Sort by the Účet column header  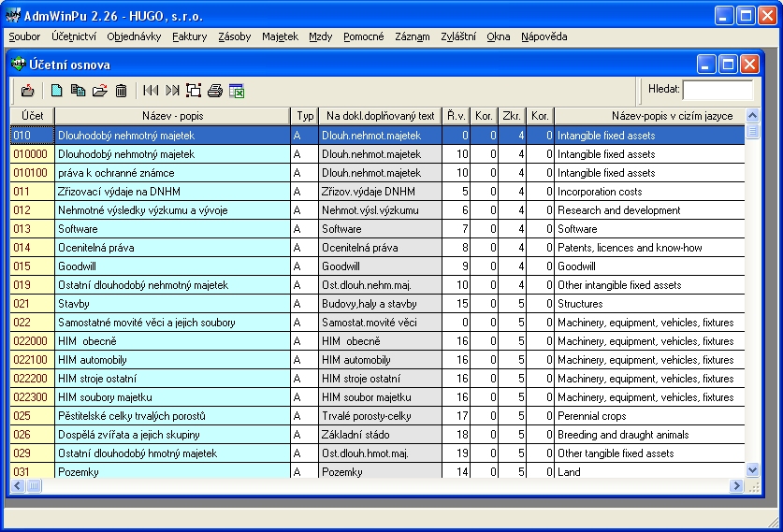(x=33, y=116)
